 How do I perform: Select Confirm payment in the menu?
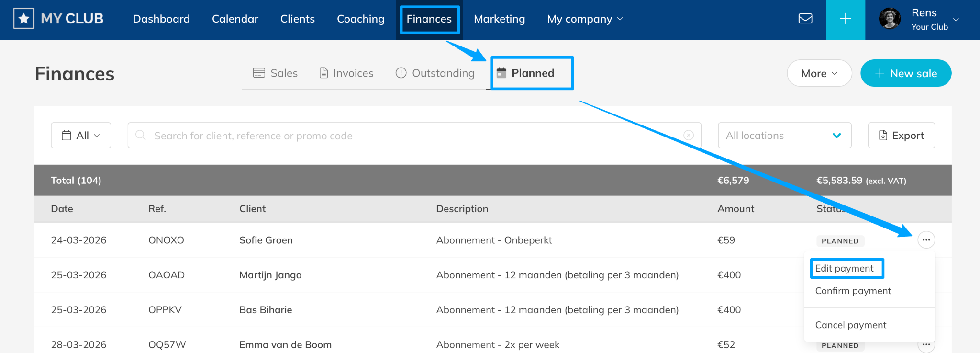(x=853, y=291)
